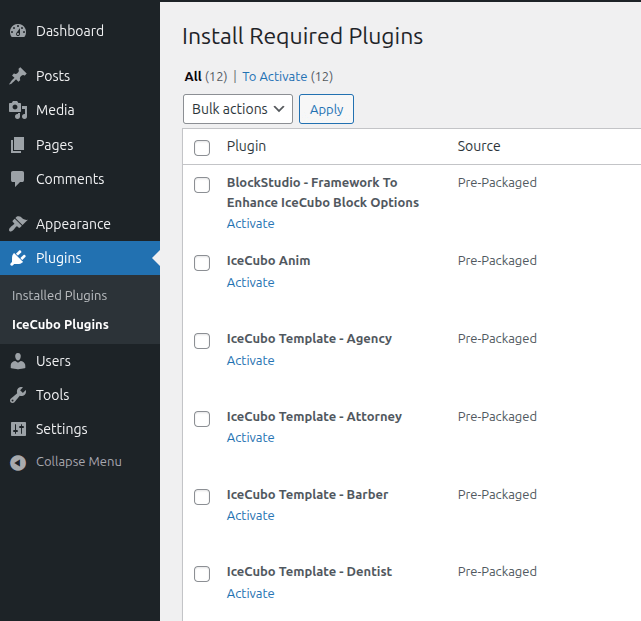Click IceCubo Template - Attorney name
641x621 pixels.
[314, 417]
